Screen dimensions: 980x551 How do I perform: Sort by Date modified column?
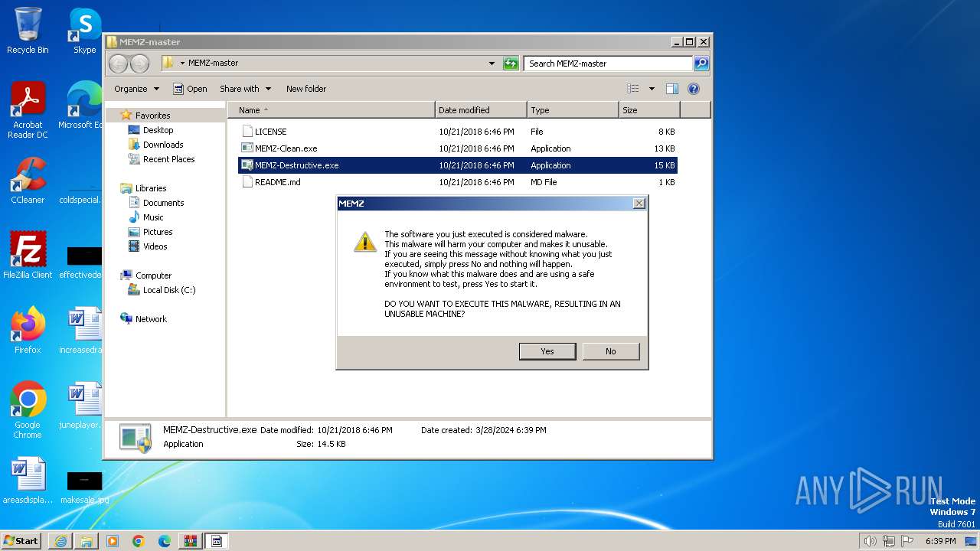pos(481,110)
